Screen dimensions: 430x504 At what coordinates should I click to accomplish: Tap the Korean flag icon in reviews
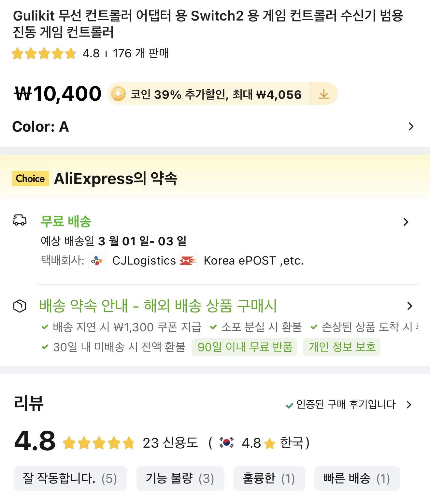[x=226, y=442]
